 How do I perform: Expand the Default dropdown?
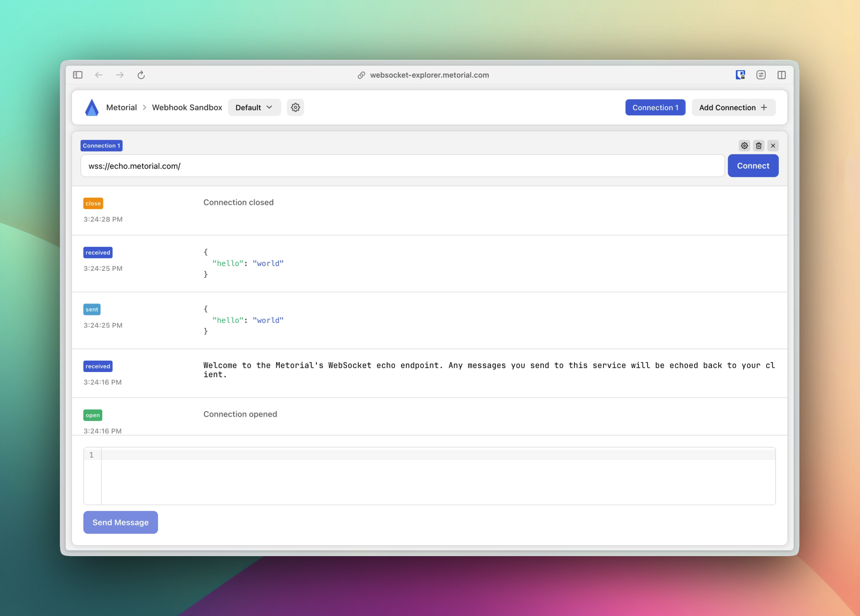point(254,107)
